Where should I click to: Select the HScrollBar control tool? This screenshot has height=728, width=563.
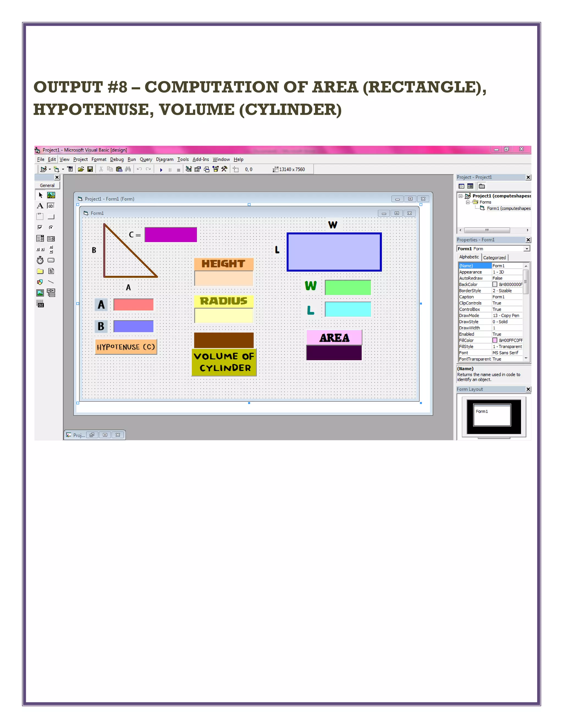point(40,249)
